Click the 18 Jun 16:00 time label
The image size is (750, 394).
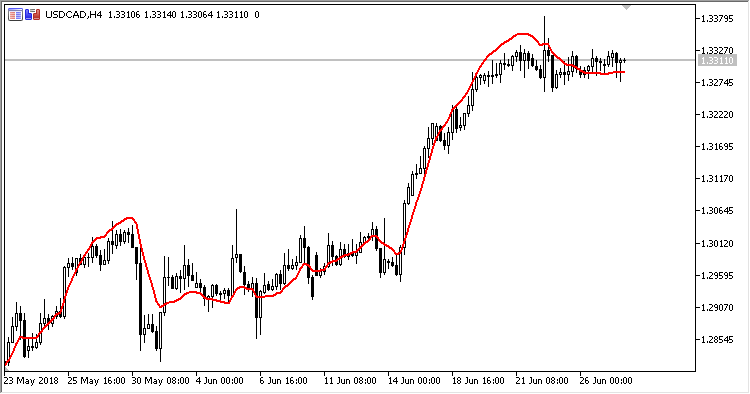478,381
